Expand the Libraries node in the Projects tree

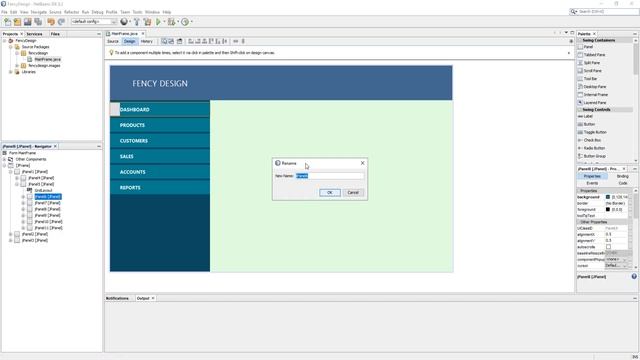11,72
